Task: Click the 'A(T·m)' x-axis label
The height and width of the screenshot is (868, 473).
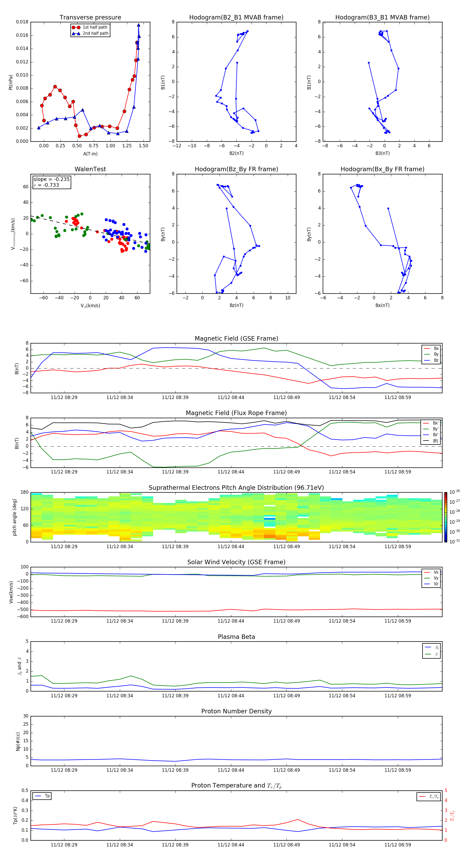Action: pos(90,154)
